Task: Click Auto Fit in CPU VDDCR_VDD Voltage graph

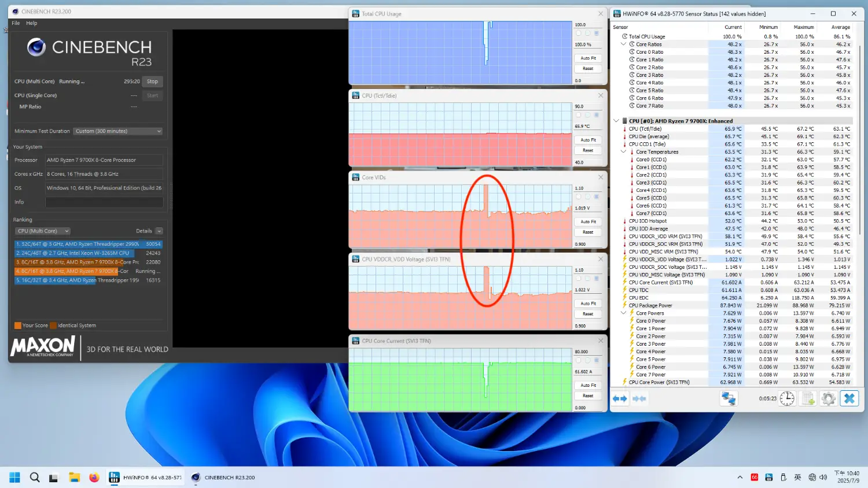Action: coord(588,304)
